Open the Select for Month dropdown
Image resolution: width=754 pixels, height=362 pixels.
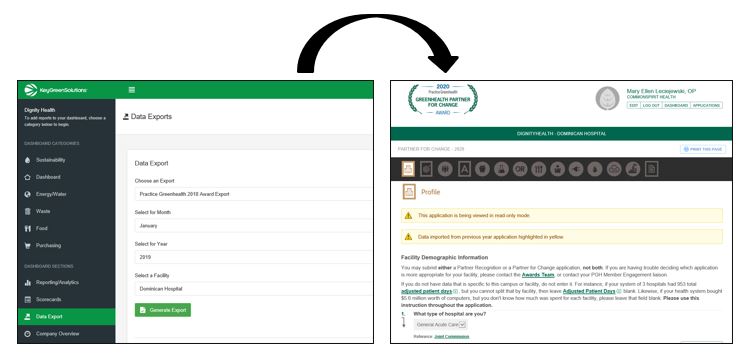pos(253,225)
